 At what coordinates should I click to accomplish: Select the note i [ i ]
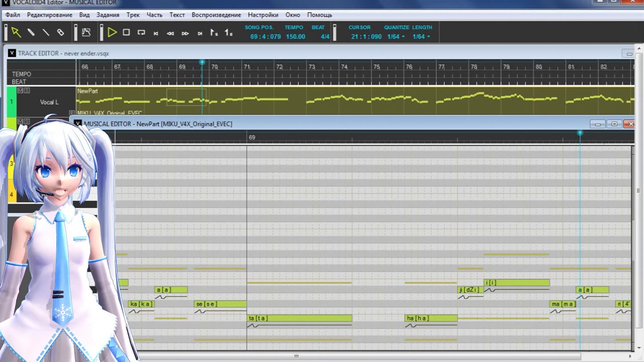[x=517, y=283]
